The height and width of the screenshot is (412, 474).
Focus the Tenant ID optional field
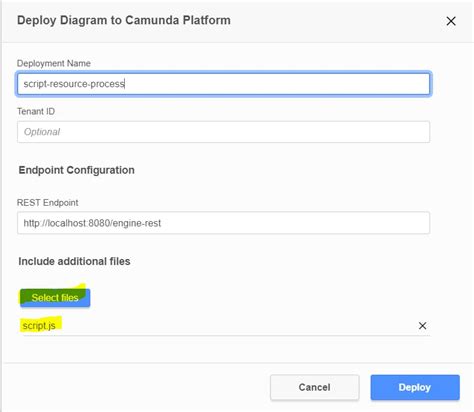223,132
